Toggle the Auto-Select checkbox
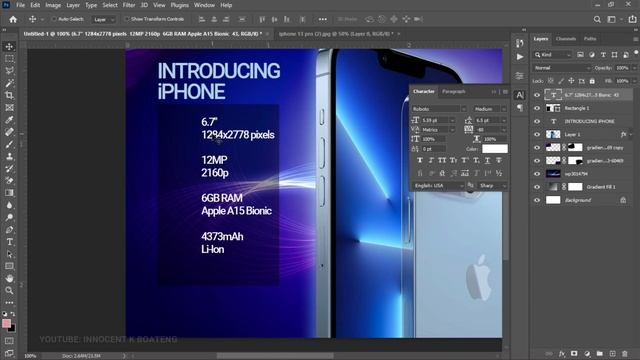 pos(54,19)
